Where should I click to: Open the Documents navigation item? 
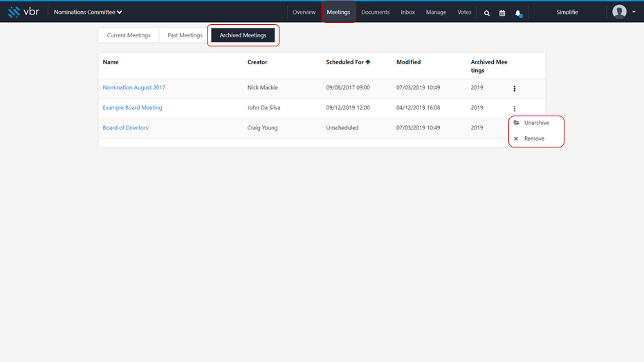coord(376,12)
